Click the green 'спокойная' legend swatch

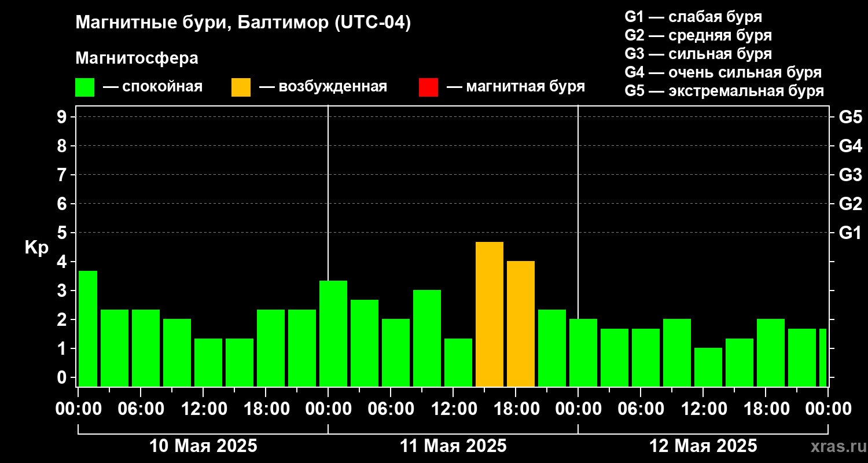coord(84,87)
